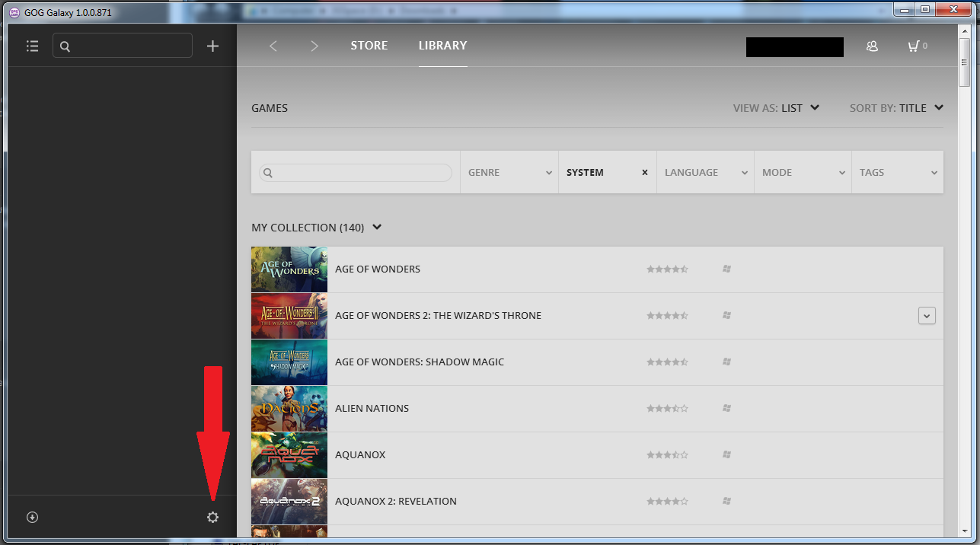
Task: Open the sidebar list view menu icon
Action: (32, 46)
